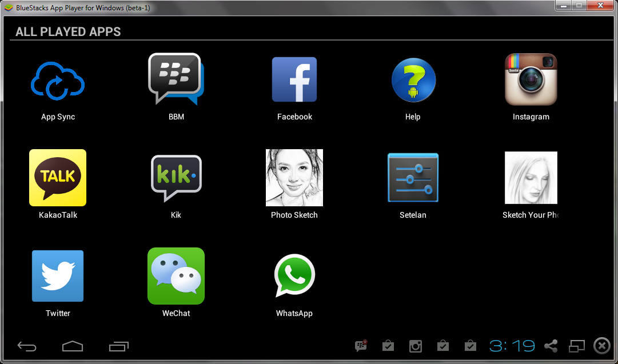Tap the Android home button
Screen dimensions: 618x364
(x=73, y=346)
